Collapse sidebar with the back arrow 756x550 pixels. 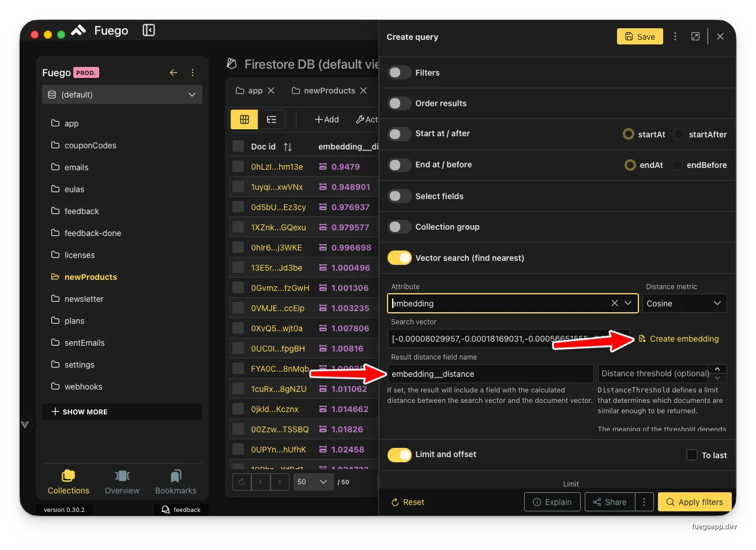click(173, 73)
